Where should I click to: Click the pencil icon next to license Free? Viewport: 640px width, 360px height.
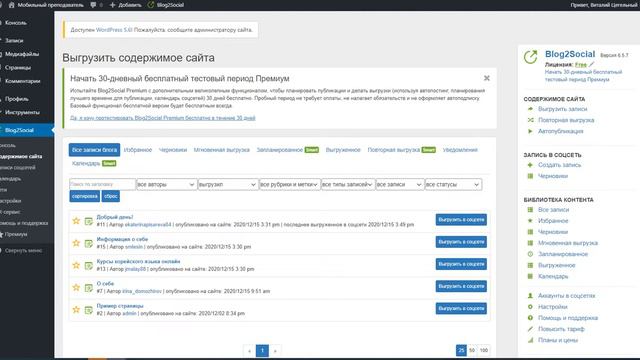591,64
